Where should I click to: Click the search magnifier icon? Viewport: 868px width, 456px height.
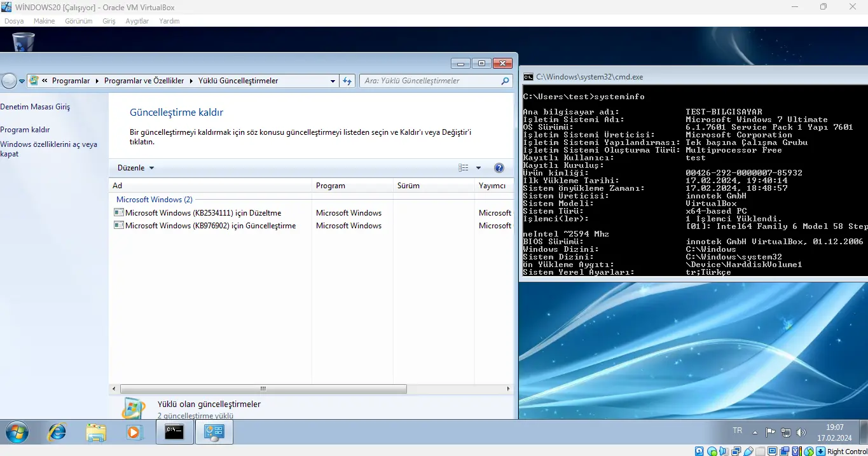tap(505, 81)
